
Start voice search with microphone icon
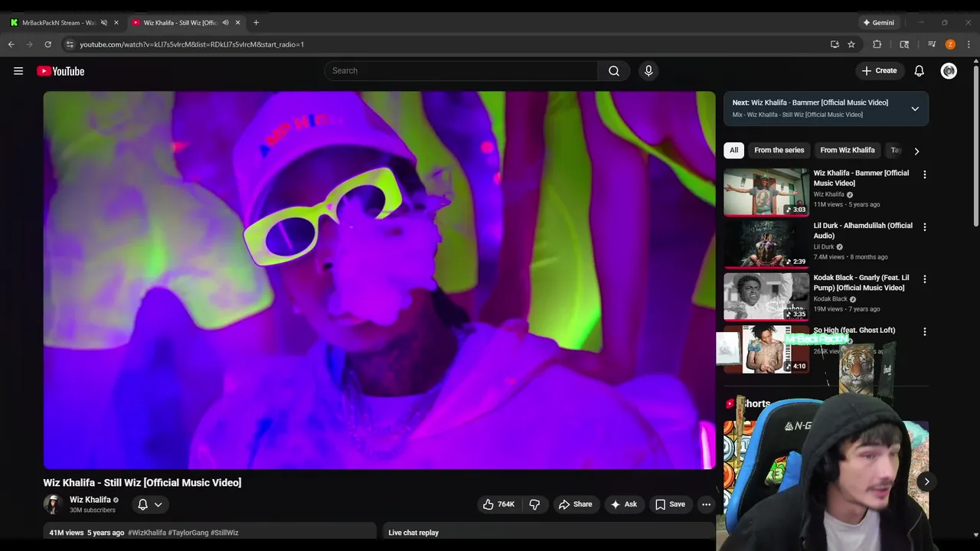pyautogui.click(x=648, y=71)
